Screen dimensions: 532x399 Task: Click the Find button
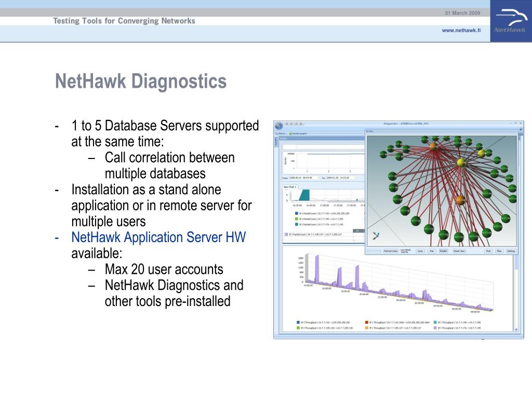(488, 251)
